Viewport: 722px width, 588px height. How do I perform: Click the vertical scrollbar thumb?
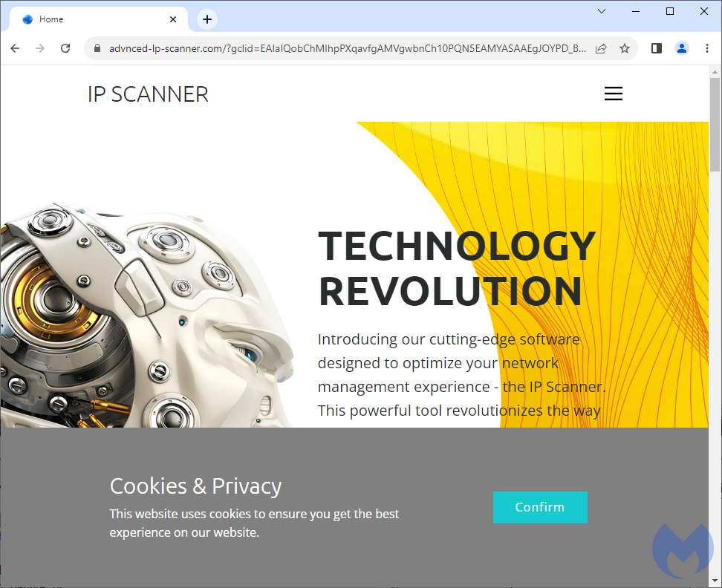pos(715,124)
